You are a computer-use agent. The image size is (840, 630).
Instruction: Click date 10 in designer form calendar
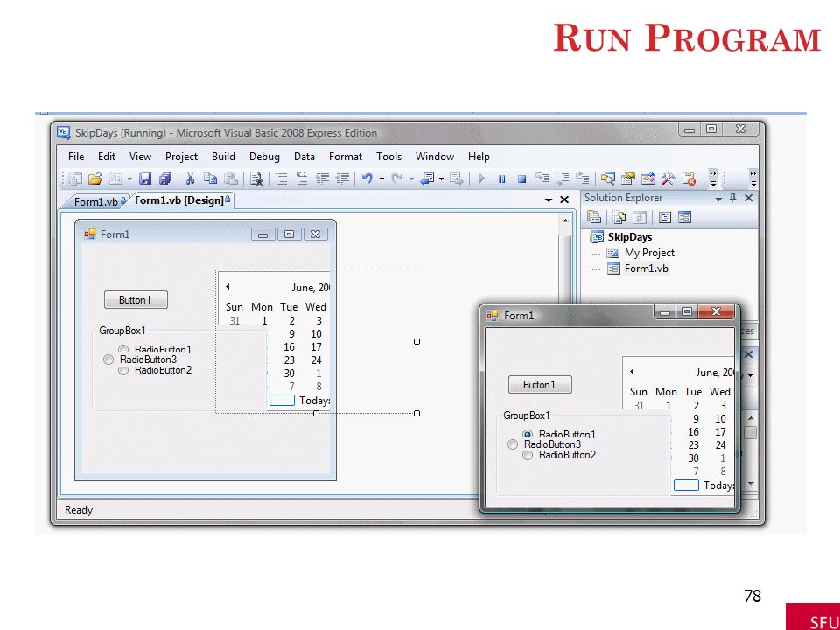tap(316, 333)
